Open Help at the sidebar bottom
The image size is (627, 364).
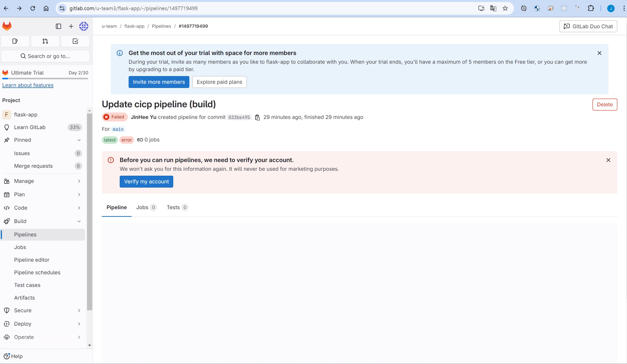[13, 356]
